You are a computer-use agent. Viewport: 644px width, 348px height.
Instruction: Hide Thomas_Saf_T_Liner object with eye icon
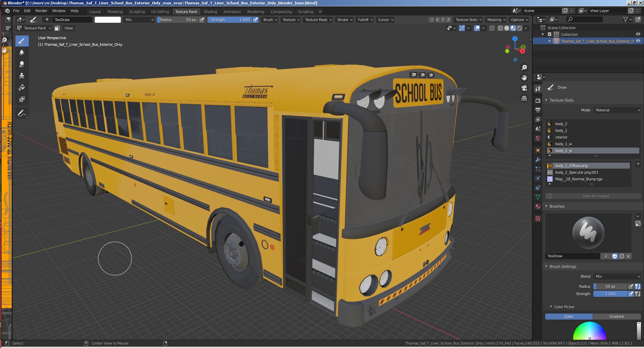pos(638,41)
